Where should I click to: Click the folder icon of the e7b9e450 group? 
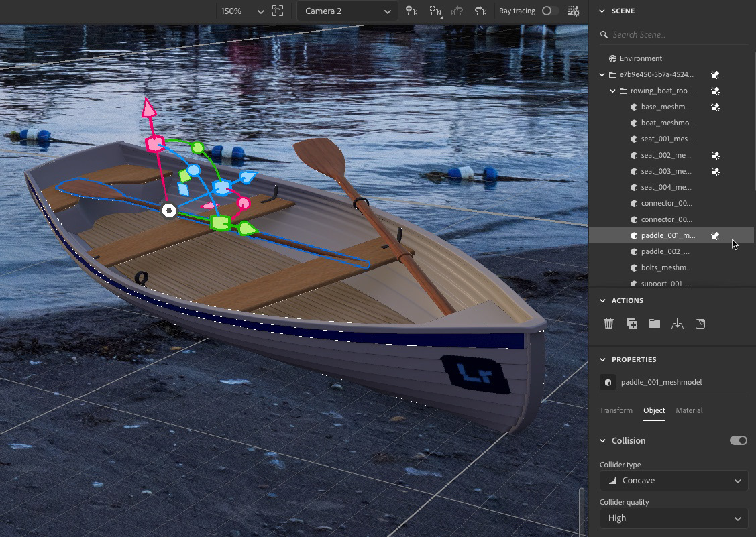click(x=613, y=74)
